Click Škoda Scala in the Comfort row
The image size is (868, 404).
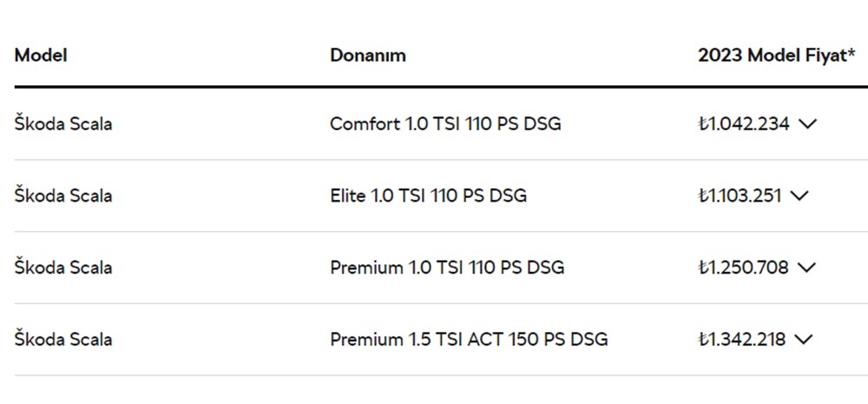62,124
